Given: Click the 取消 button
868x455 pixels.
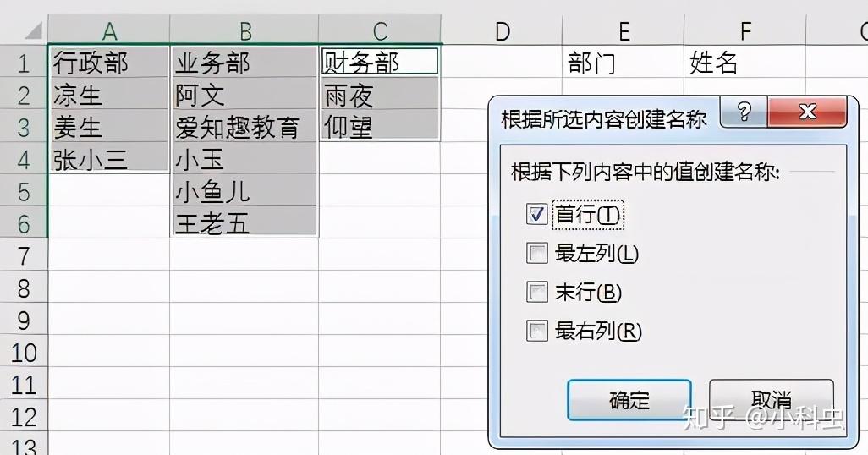Looking at the screenshot, I should click(771, 400).
